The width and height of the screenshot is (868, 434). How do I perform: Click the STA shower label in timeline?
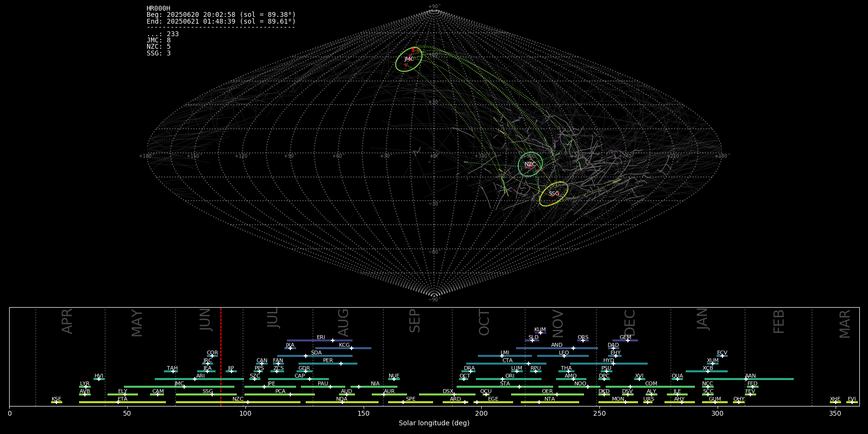(505, 384)
